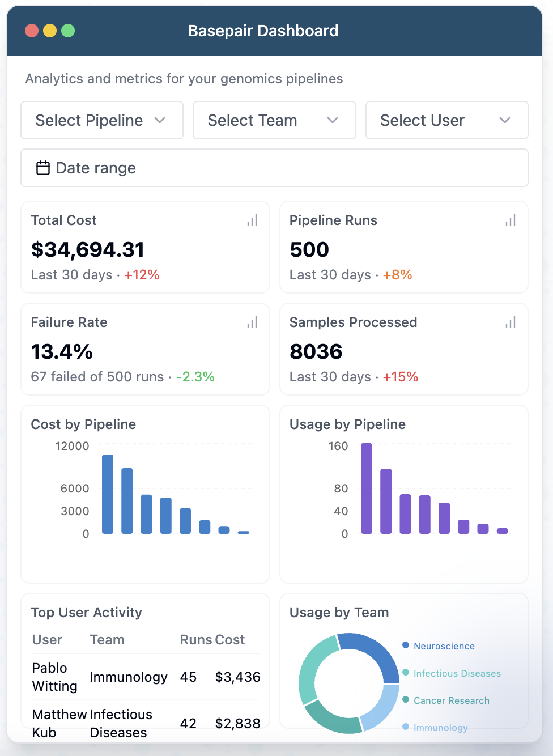The image size is (553, 756).
Task: Open the calendar icon in Date range field
Action: pyautogui.click(x=42, y=168)
